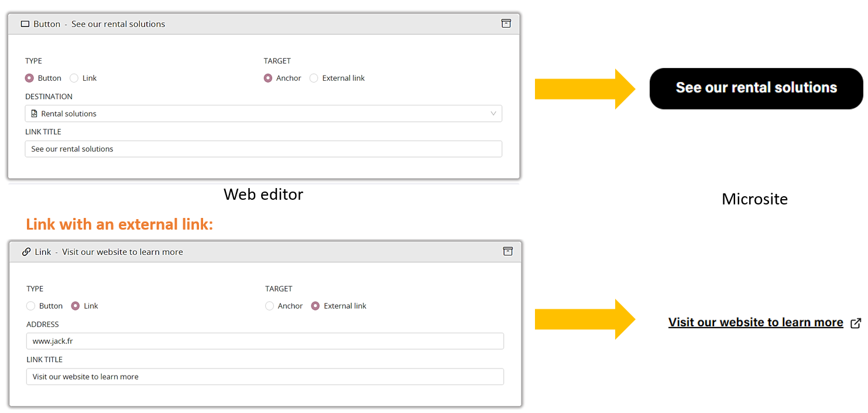Click the archive icon on Link panel header
This screenshot has height=413, width=868.
pyautogui.click(x=508, y=251)
